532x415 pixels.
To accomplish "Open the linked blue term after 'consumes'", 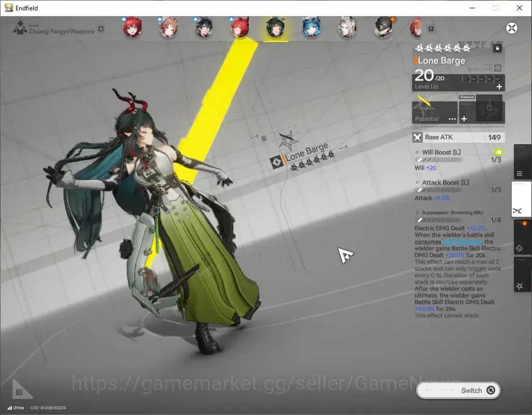I will pyautogui.click(x=462, y=242).
